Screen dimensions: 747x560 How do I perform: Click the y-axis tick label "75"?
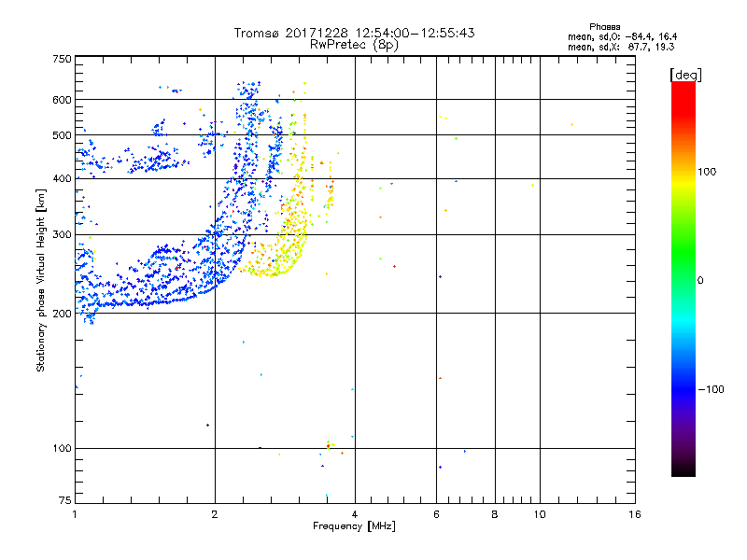pyautogui.click(x=65, y=500)
